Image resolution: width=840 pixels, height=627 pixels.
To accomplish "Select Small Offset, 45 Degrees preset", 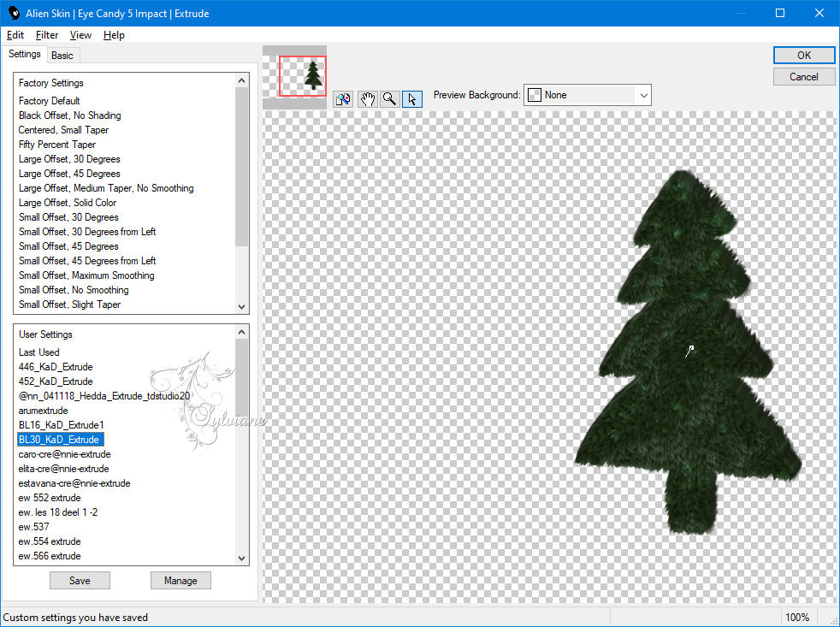I will (68, 246).
